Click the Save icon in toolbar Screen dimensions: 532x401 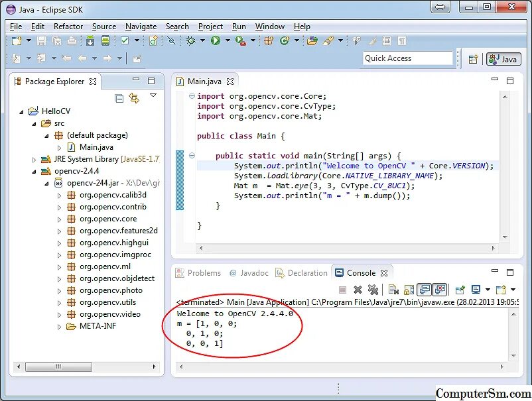tap(41, 40)
